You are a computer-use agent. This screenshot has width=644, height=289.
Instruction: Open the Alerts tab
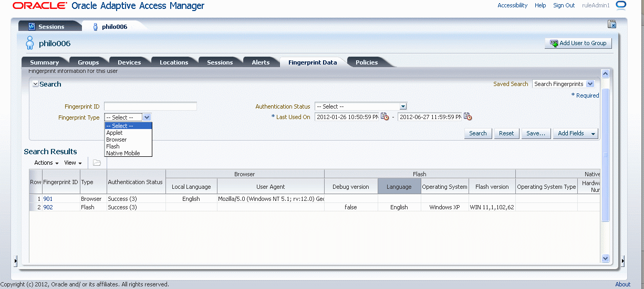[261, 62]
